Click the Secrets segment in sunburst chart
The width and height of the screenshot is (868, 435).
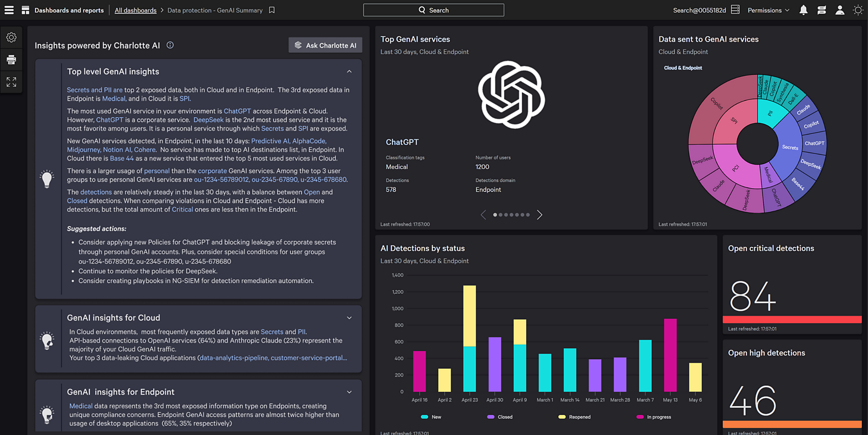(x=789, y=147)
